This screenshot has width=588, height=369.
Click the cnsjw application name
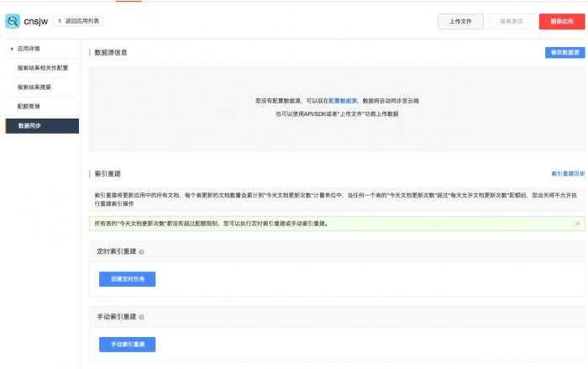click(36, 21)
